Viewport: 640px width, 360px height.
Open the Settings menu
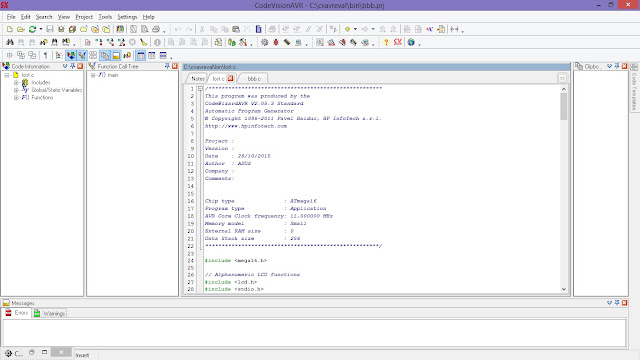127,17
